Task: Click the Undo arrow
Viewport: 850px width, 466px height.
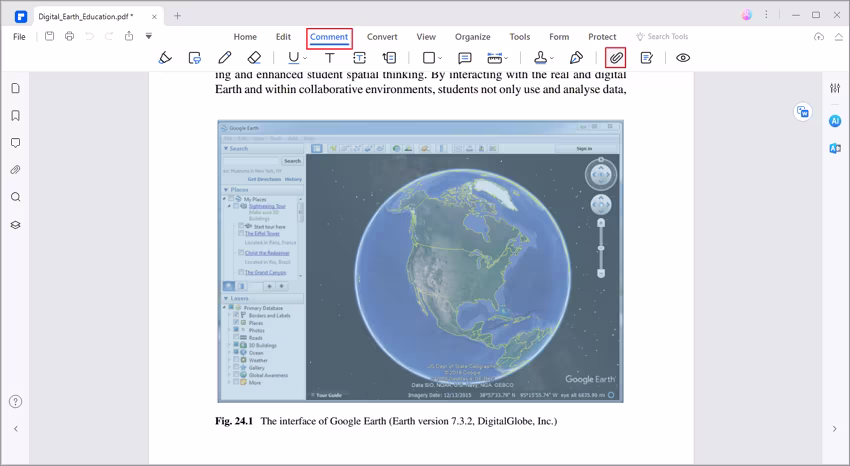Action: pyautogui.click(x=89, y=36)
